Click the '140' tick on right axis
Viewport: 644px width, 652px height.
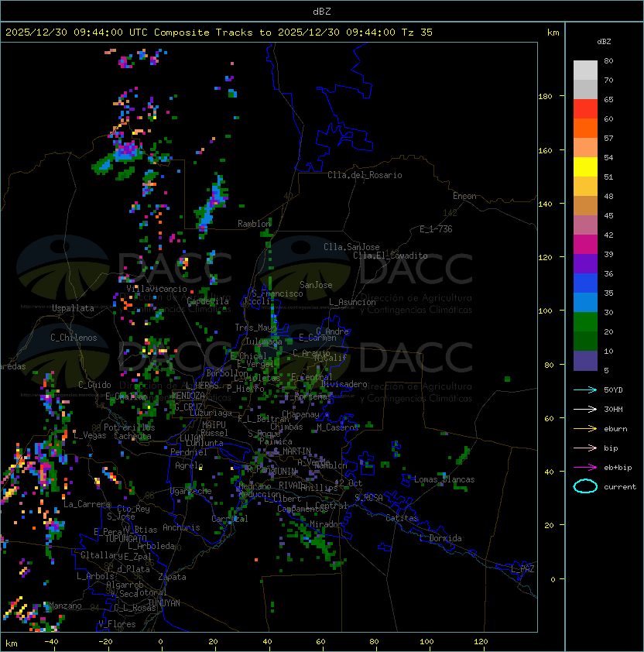pyautogui.click(x=545, y=204)
